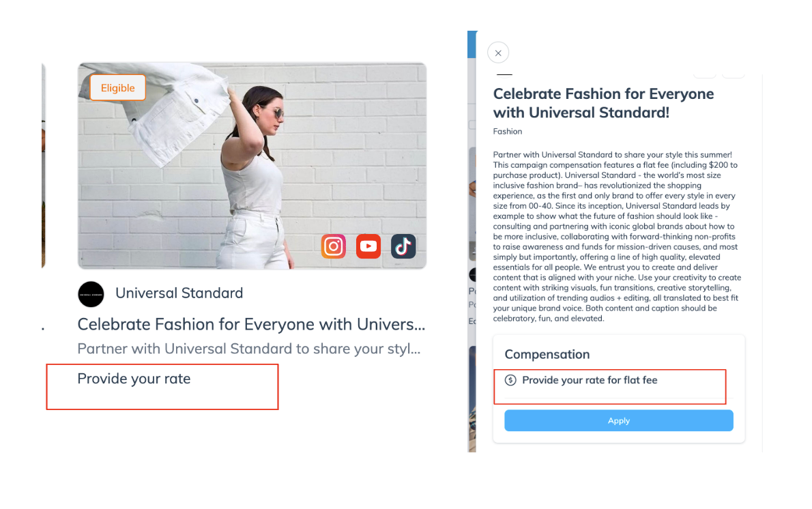This screenshot has height=509, width=812.
Task: Open the truncated 'Celebrate Fashion for Everyone' card title
Action: [x=251, y=324]
